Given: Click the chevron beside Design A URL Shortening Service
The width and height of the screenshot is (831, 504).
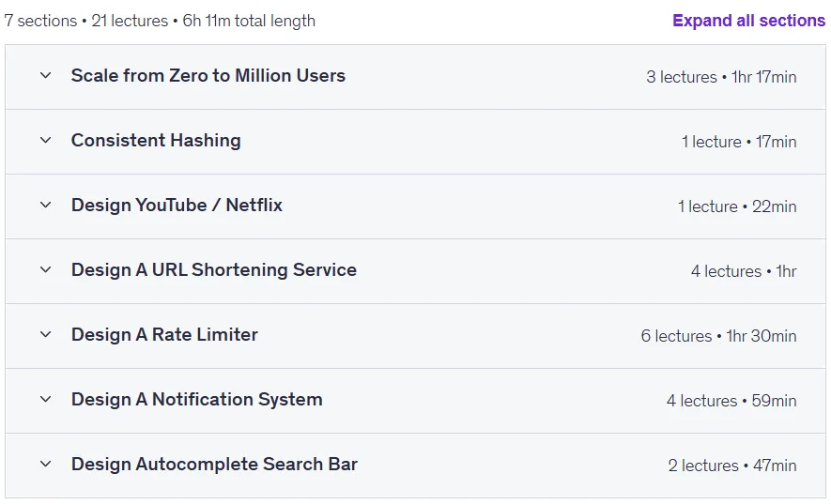Looking at the screenshot, I should (x=46, y=269).
